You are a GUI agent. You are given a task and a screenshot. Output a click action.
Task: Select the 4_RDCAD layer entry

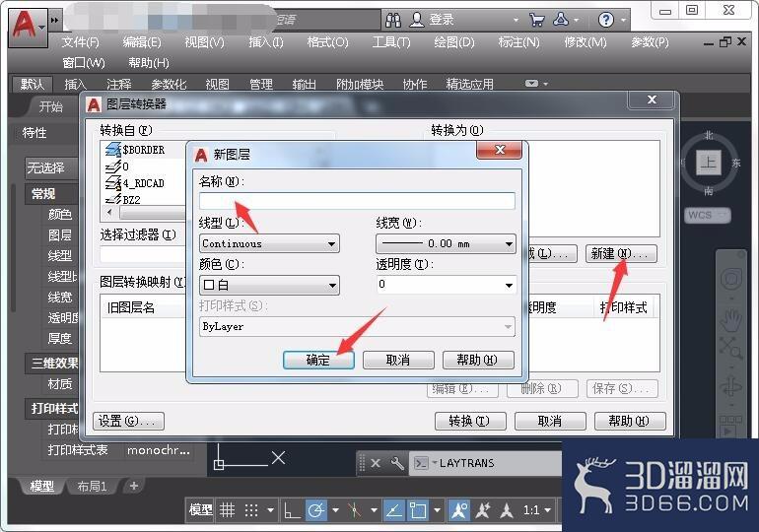pos(143,183)
